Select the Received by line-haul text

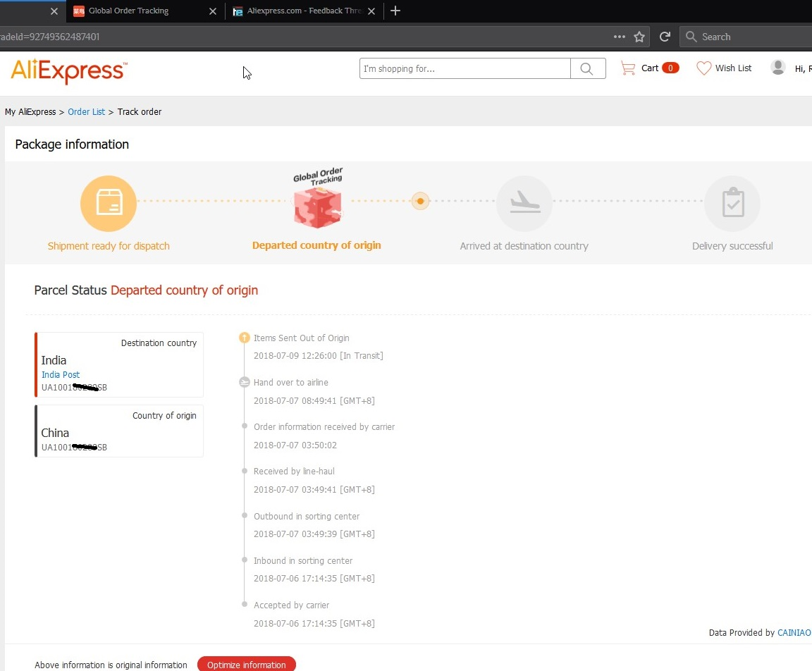tap(294, 472)
